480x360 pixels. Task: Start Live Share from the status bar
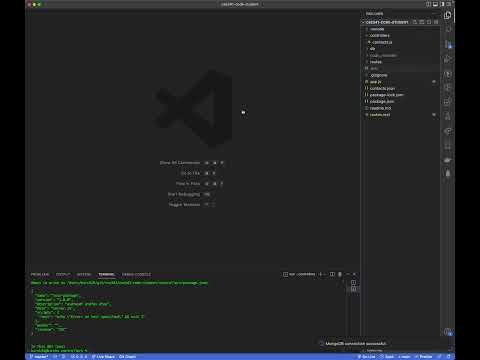coord(103,357)
